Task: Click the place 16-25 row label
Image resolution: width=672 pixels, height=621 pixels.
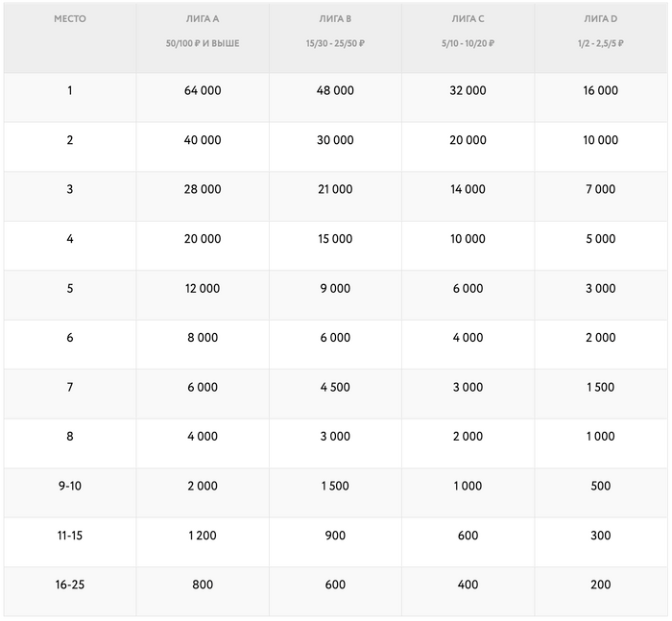Action: (x=69, y=585)
